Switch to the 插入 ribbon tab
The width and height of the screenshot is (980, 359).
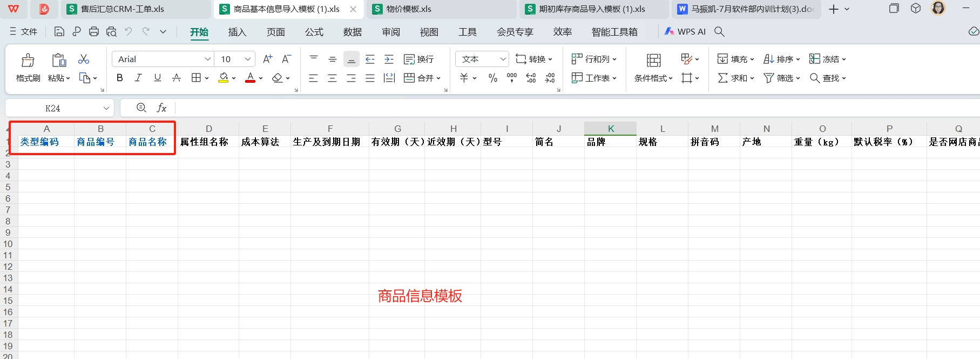click(237, 32)
